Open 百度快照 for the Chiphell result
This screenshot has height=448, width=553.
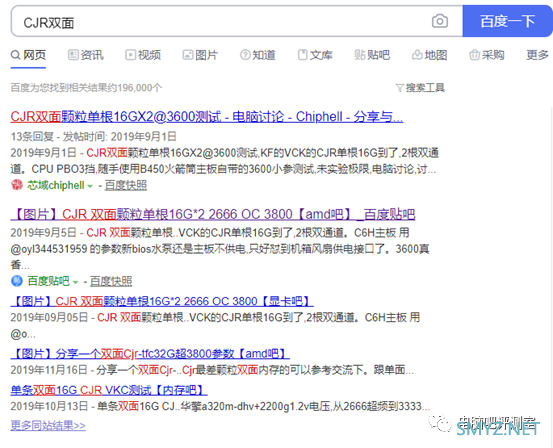tap(126, 185)
